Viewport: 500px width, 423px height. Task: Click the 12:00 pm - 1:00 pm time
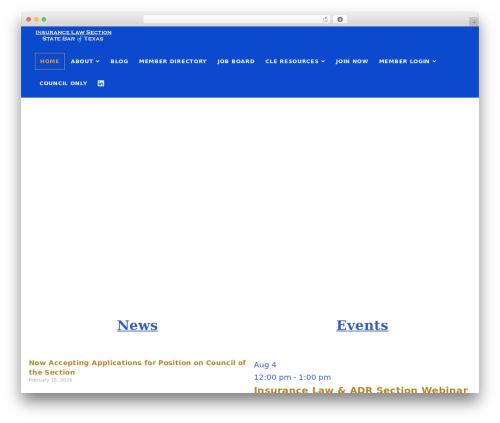pos(292,377)
